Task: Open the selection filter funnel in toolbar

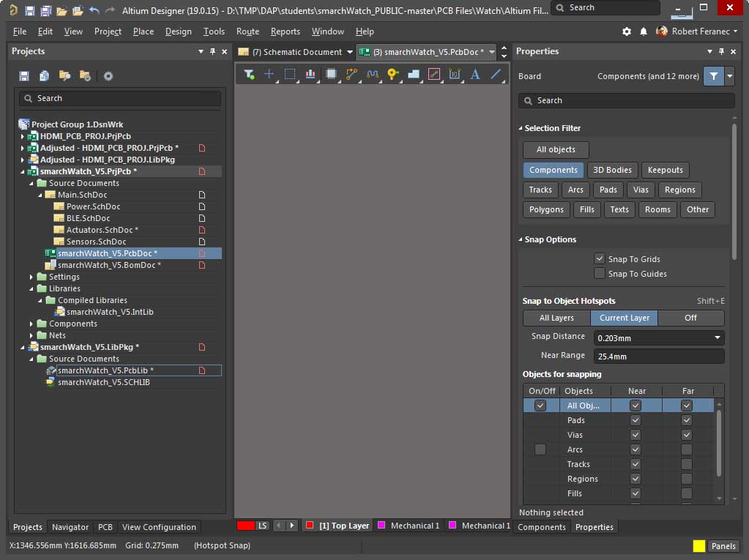Action: [x=249, y=74]
